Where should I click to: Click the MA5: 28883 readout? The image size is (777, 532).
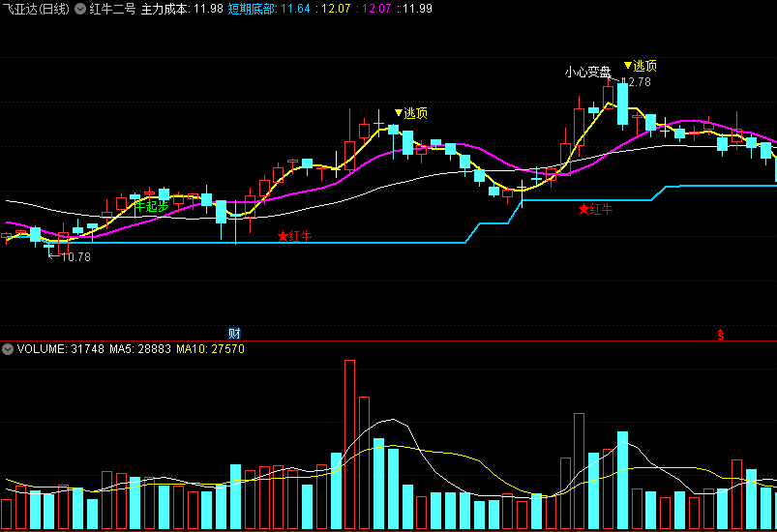pos(140,349)
